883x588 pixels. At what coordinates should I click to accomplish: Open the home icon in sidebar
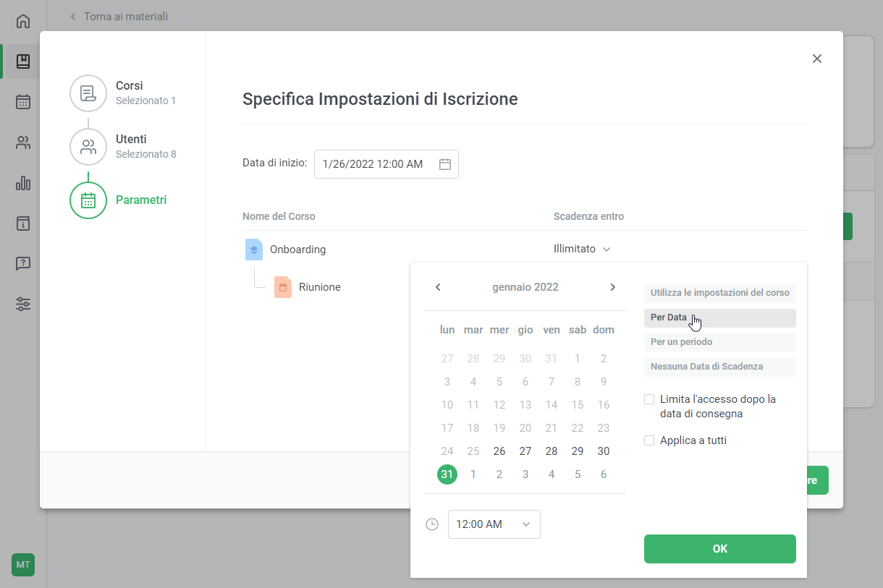[23, 21]
